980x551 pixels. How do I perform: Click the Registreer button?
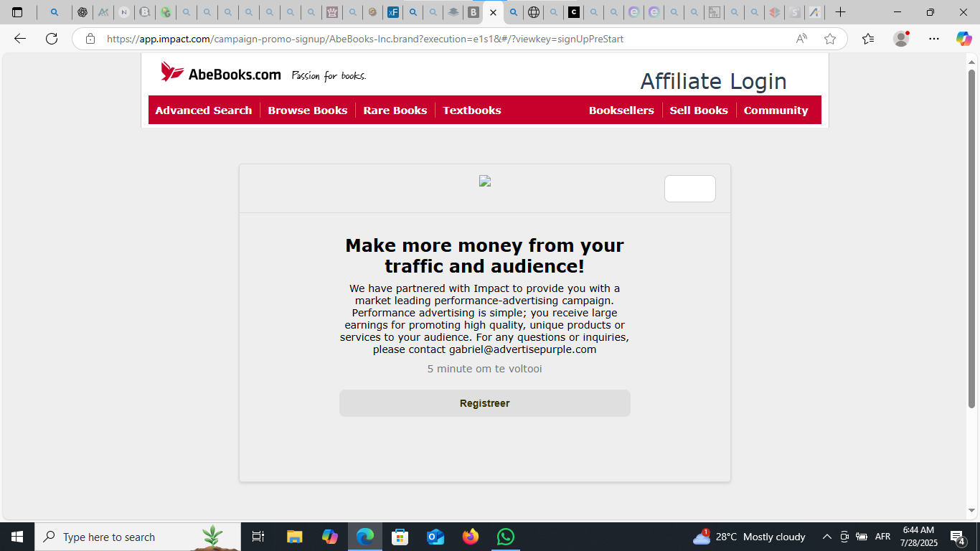[x=485, y=403]
